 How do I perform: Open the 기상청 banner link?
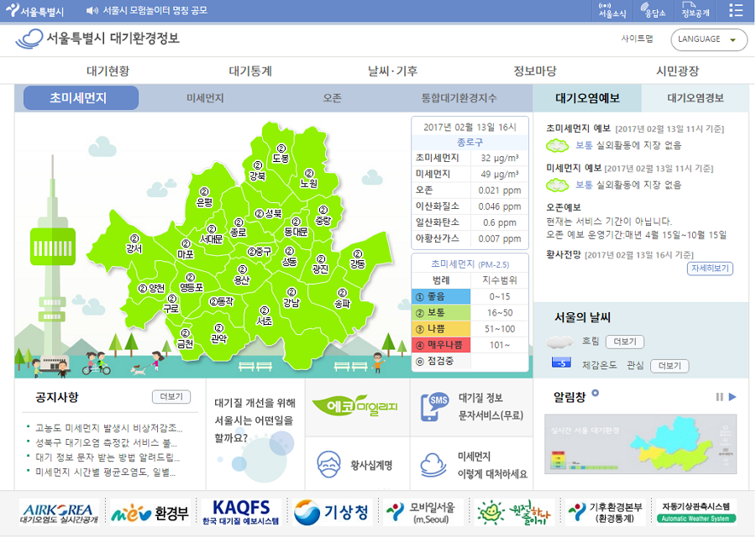click(332, 513)
